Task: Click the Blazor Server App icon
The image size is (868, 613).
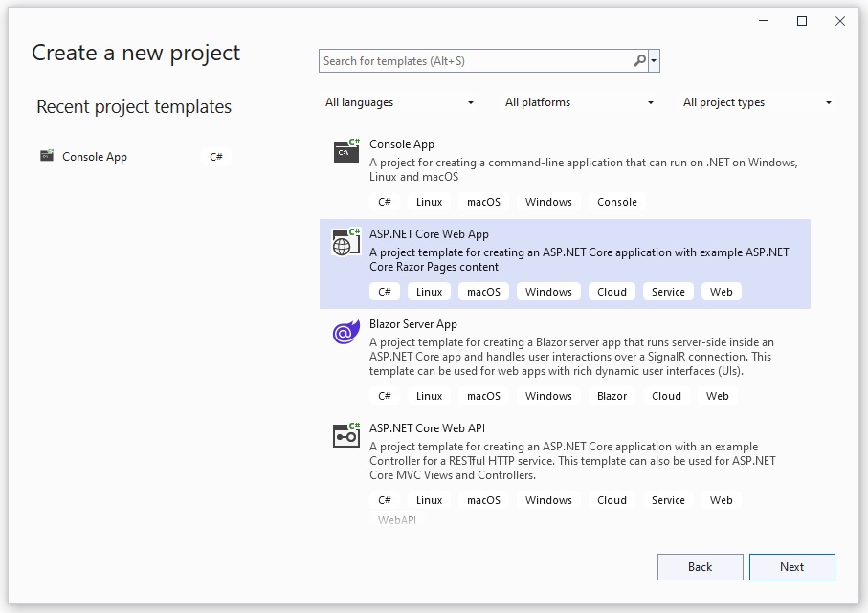Action: [x=345, y=332]
